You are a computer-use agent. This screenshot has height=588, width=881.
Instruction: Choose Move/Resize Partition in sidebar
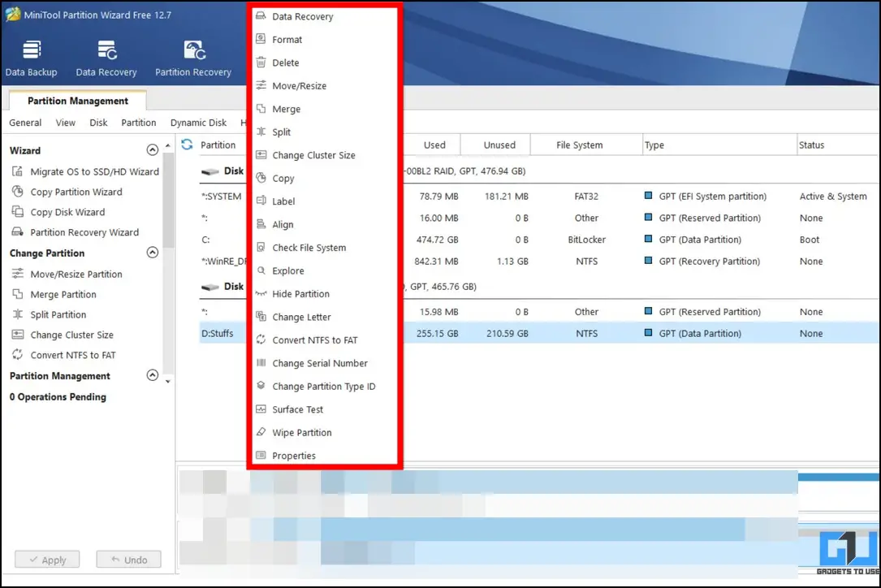[x=67, y=274]
